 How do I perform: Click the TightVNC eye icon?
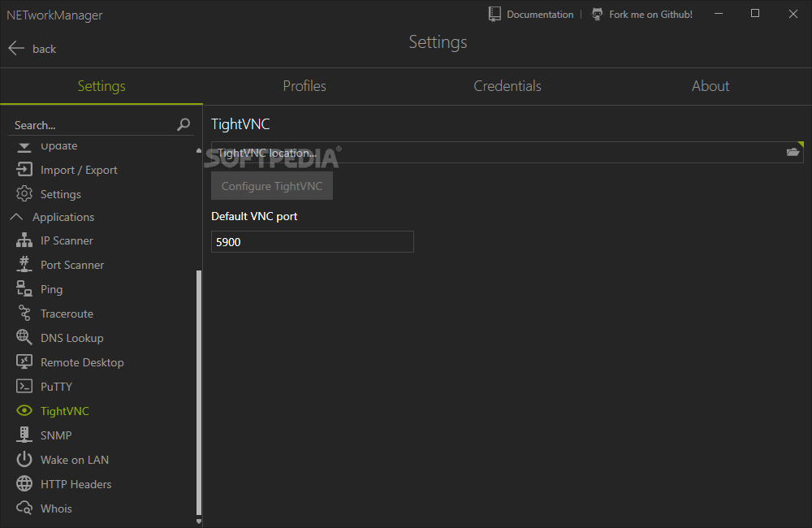(x=24, y=410)
